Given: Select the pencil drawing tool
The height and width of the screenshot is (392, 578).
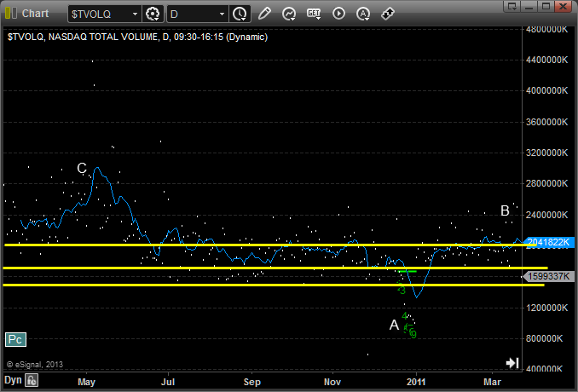Looking at the screenshot, I should pos(264,14).
